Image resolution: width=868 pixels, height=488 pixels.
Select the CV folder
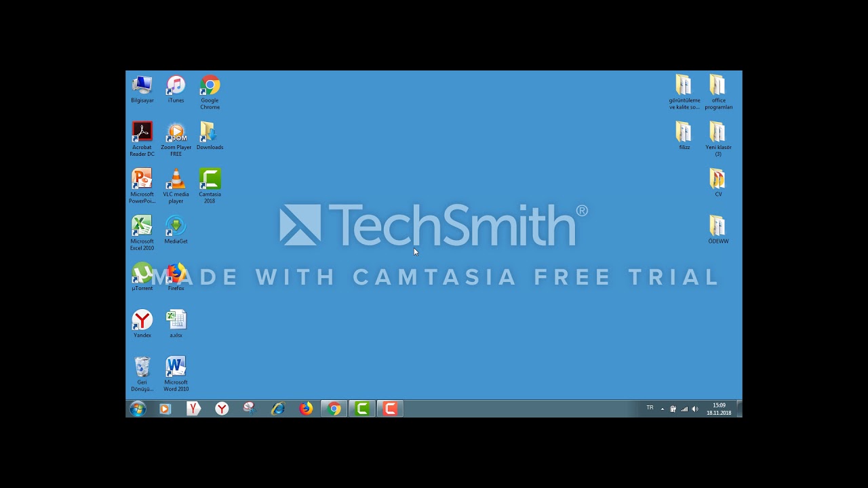718,182
